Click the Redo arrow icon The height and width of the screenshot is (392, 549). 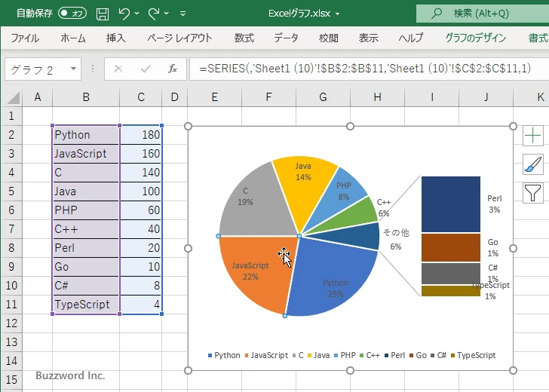point(154,14)
